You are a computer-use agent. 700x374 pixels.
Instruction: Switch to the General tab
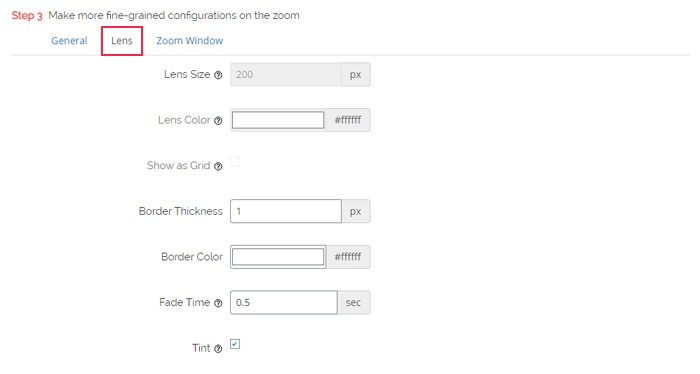[69, 41]
